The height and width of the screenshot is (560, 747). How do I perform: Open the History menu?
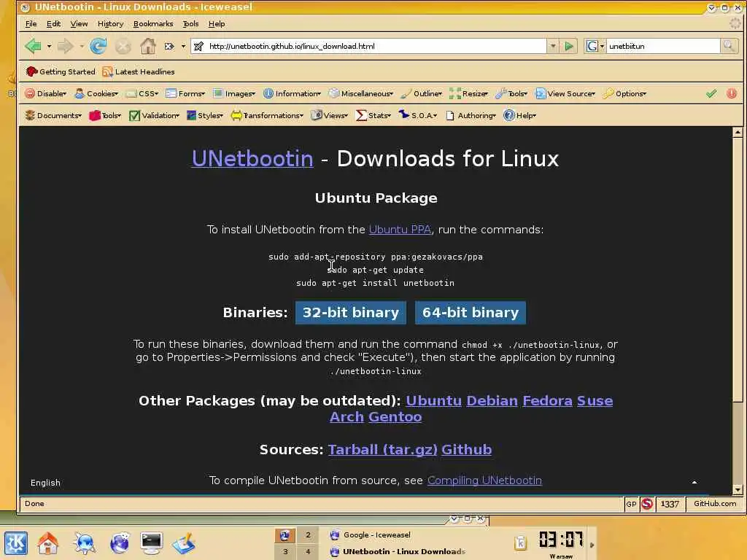tap(111, 24)
